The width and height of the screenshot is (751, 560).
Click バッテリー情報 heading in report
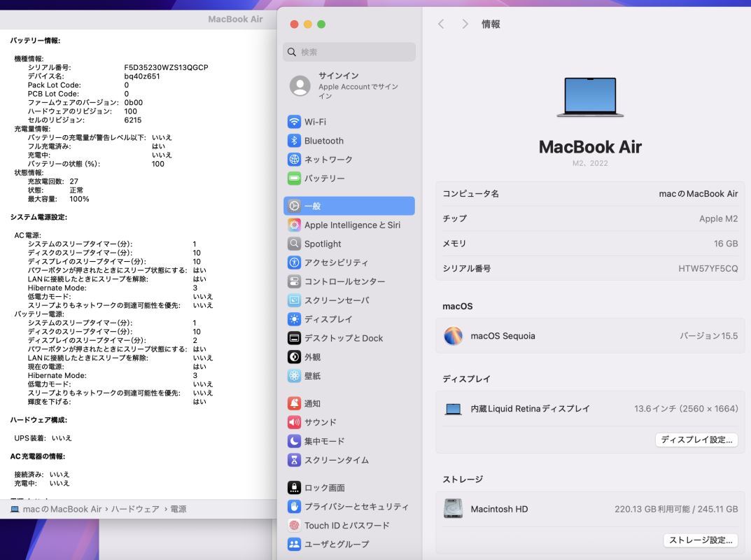pyautogui.click(x=36, y=41)
